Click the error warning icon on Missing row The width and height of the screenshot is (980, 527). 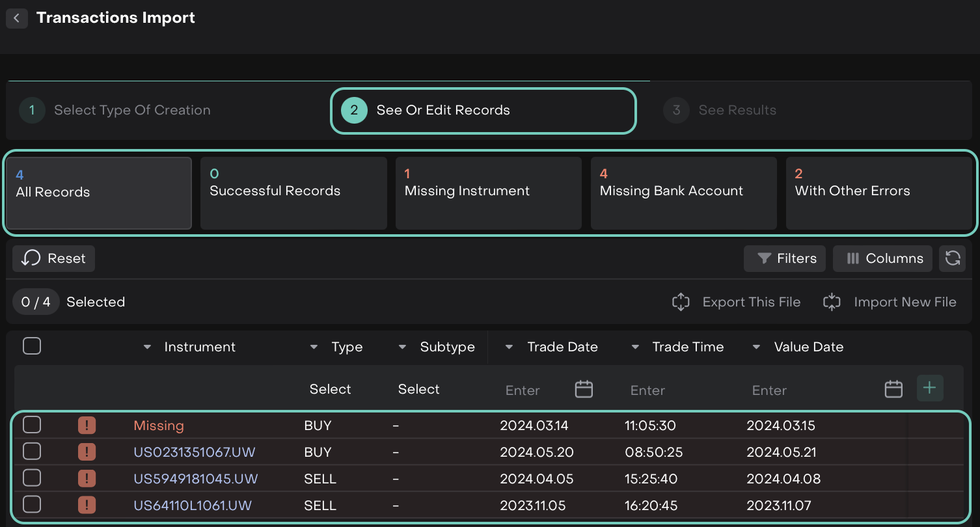coord(87,426)
